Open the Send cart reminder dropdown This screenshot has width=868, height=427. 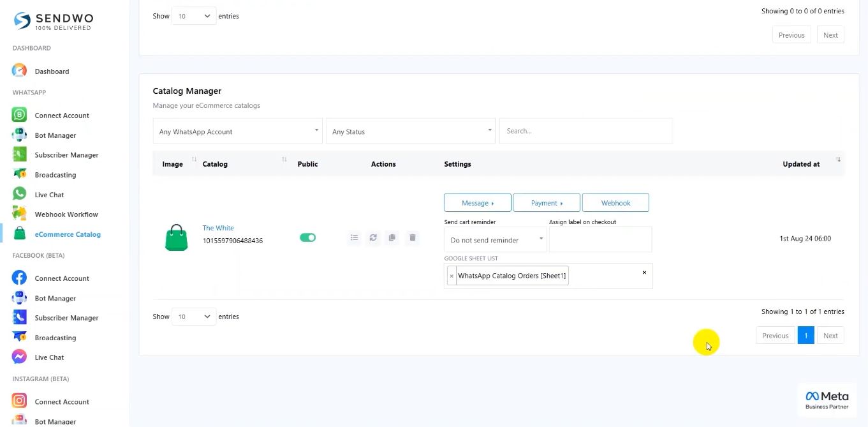pos(495,240)
